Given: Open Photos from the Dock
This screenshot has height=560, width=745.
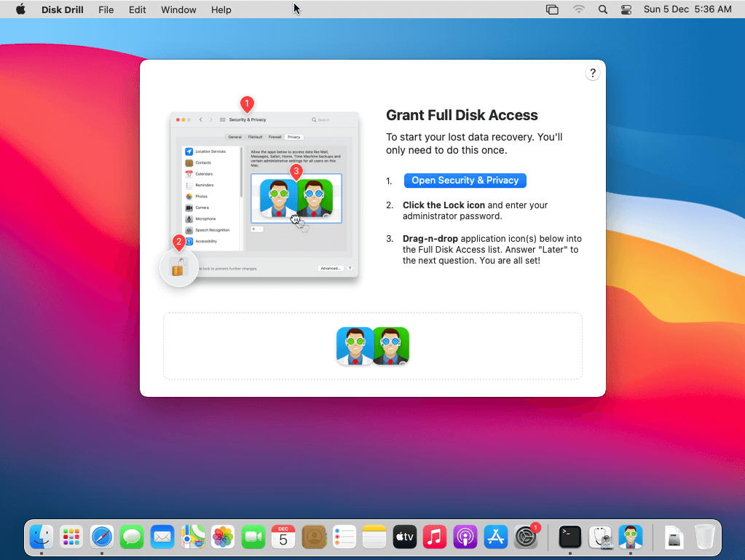Looking at the screenshot, I should (x=223, y=537).
